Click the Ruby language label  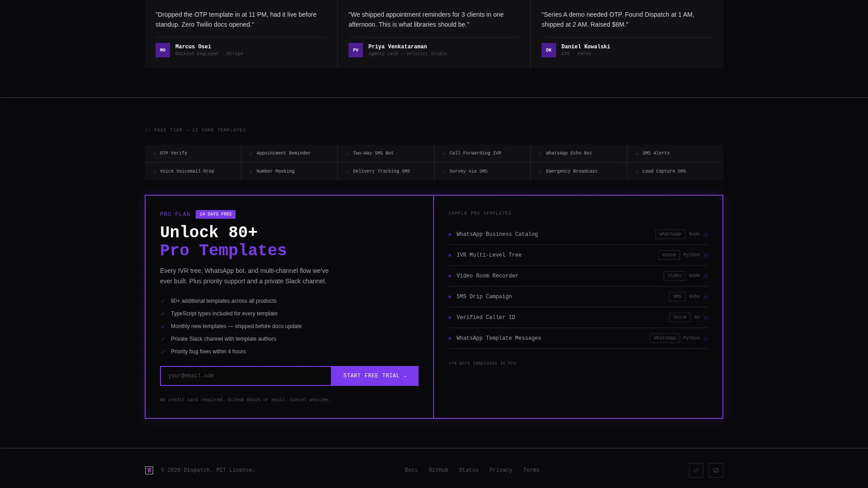694,296
